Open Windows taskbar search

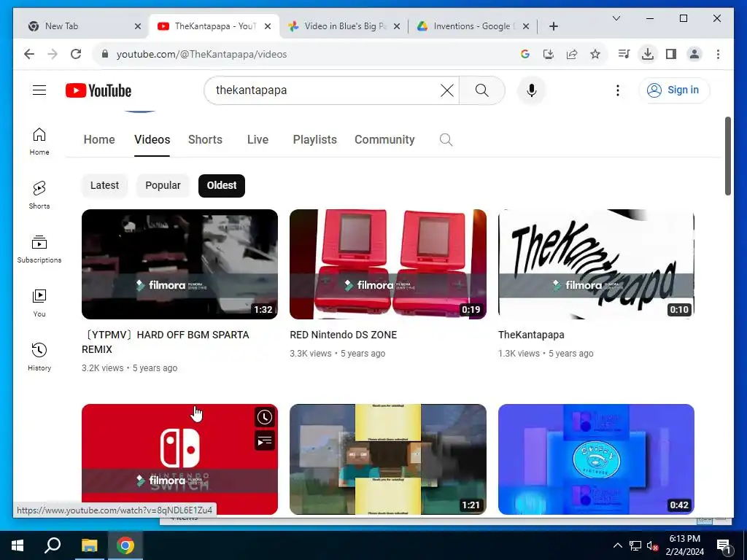[53, 545]
